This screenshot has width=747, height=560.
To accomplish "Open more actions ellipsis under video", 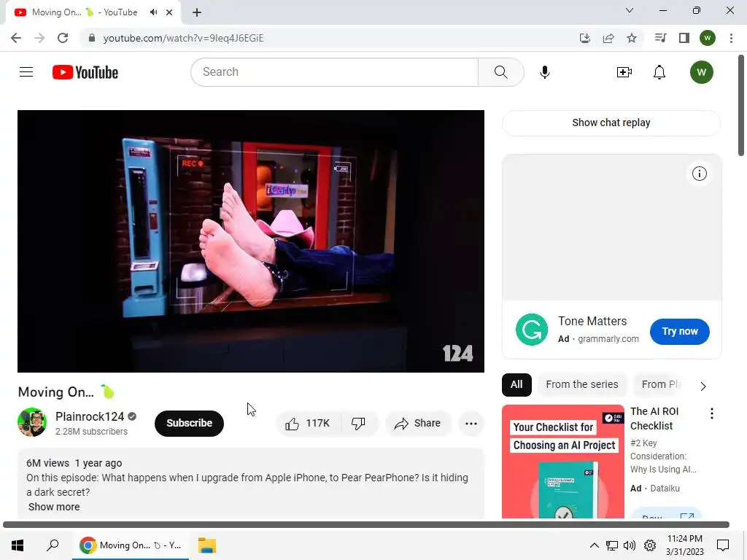I will click(x=471, y=424).
